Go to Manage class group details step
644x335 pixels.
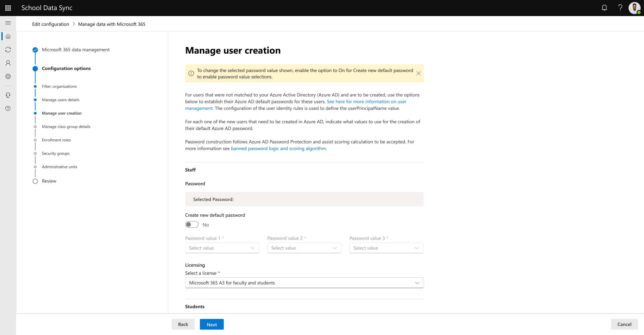tap(66, 127)
